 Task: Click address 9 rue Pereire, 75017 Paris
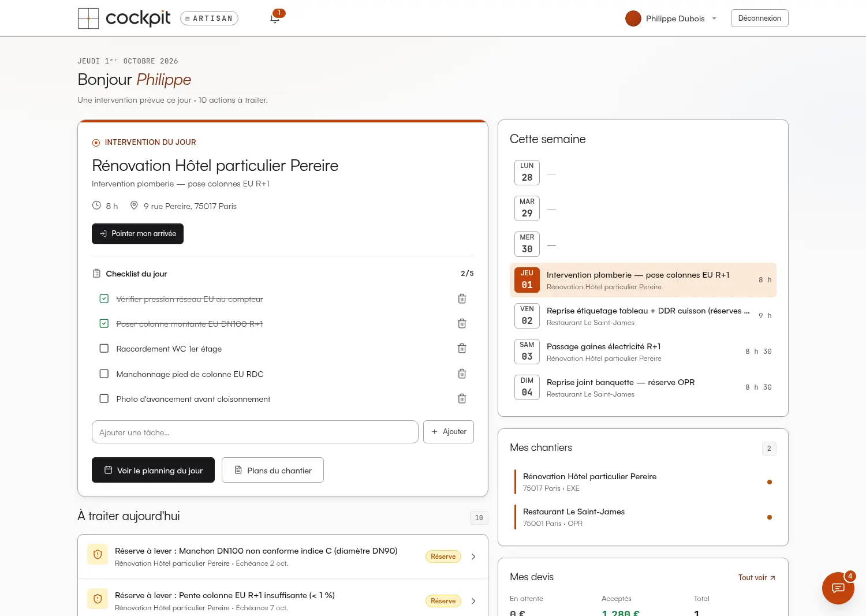point(190,206)
